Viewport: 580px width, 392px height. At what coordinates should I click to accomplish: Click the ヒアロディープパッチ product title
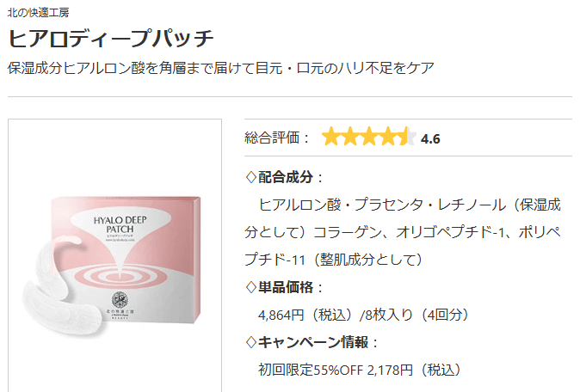111,40
